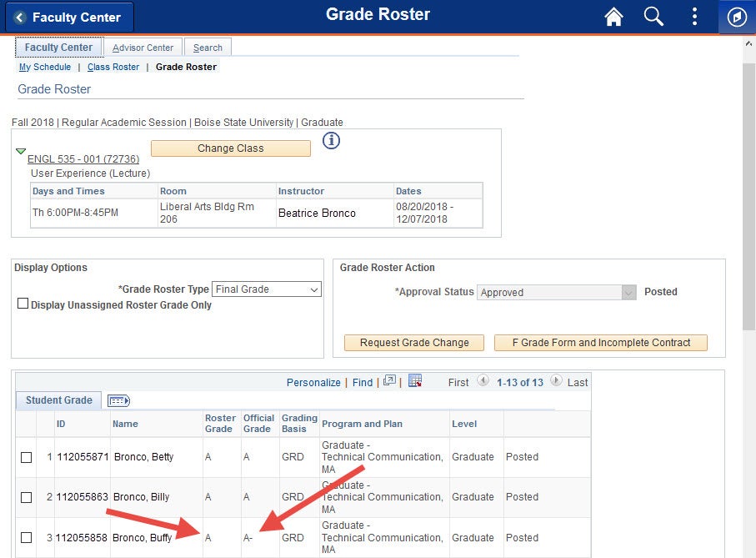Image resolution: width=756 pixels, height=558 pixels.
Task: Show next rows arrow icon
Action: 556,380
